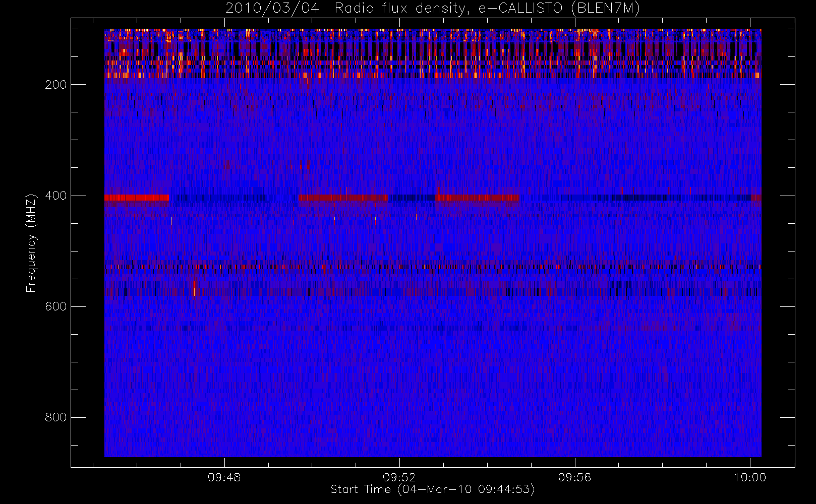Click the plot title naming e-CALLISTO (BLEN7M)
This screenshot has width=816, height=504.
click(432, 8)
